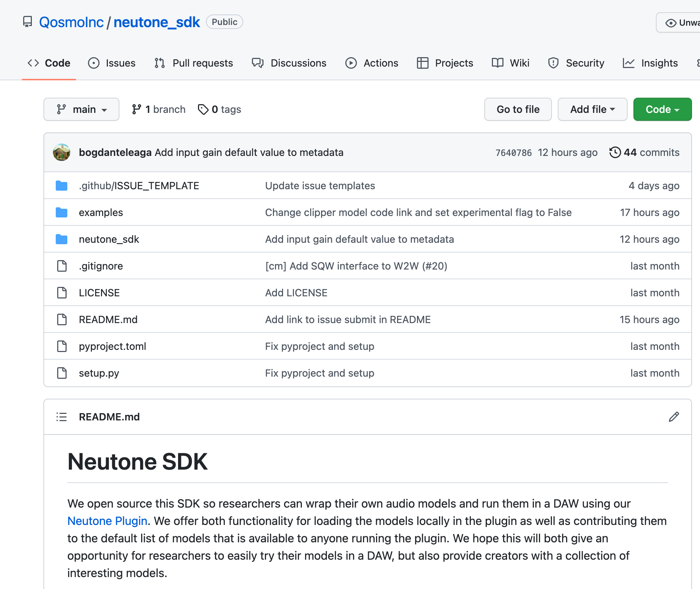
Task: Click the branch icon next to '1 branch'
Action: pyautogui.click(x=136, y=109)
